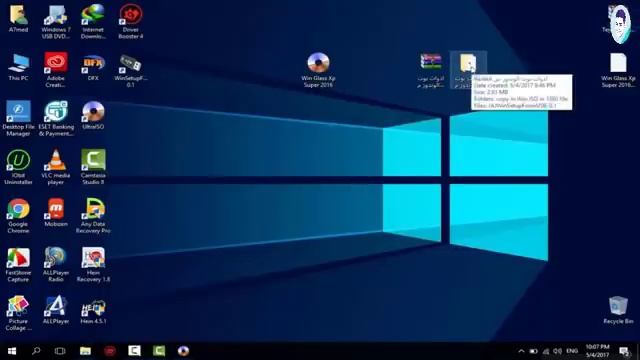
Task: Open the volume speaker tray icon
Action: coord(558,351)
